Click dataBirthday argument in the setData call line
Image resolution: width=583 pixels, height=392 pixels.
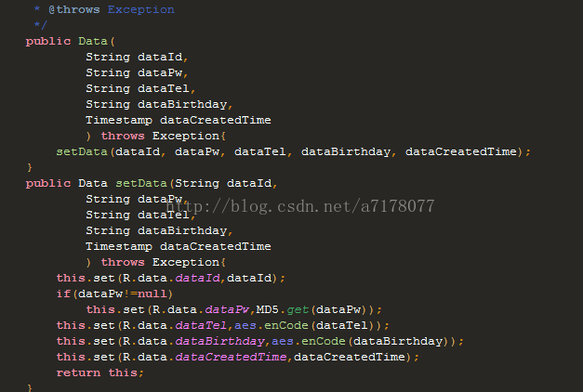click(x=346, y=152)
